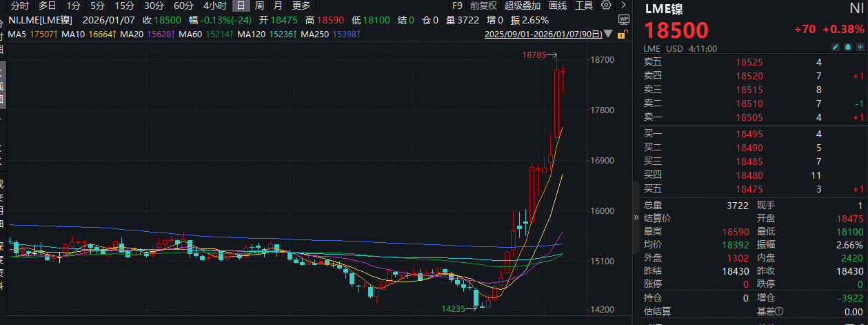
Task: Click the 18785 high price marker on chart
Action: click(534, 54)
